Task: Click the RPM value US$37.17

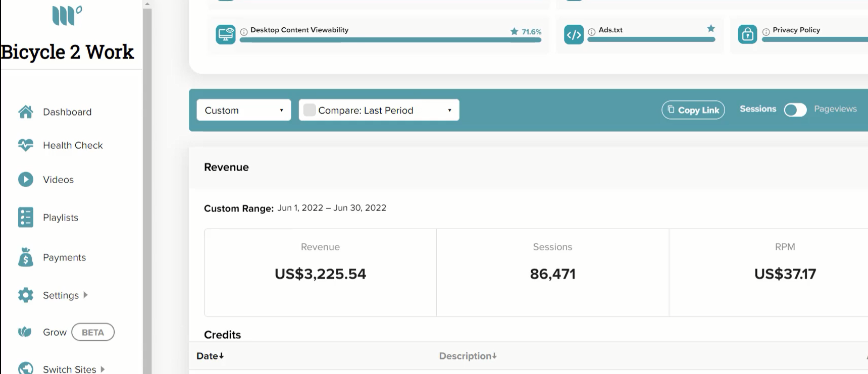Action: (785, 274)
